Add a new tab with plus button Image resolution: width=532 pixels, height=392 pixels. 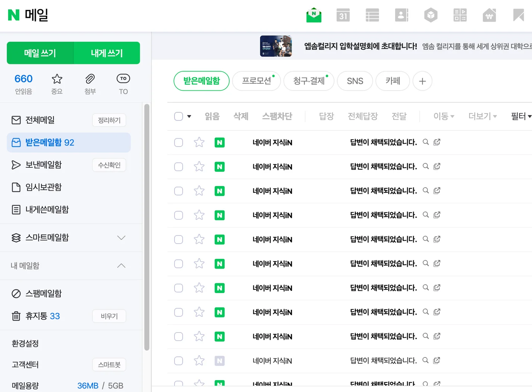[x=422, y=81]
